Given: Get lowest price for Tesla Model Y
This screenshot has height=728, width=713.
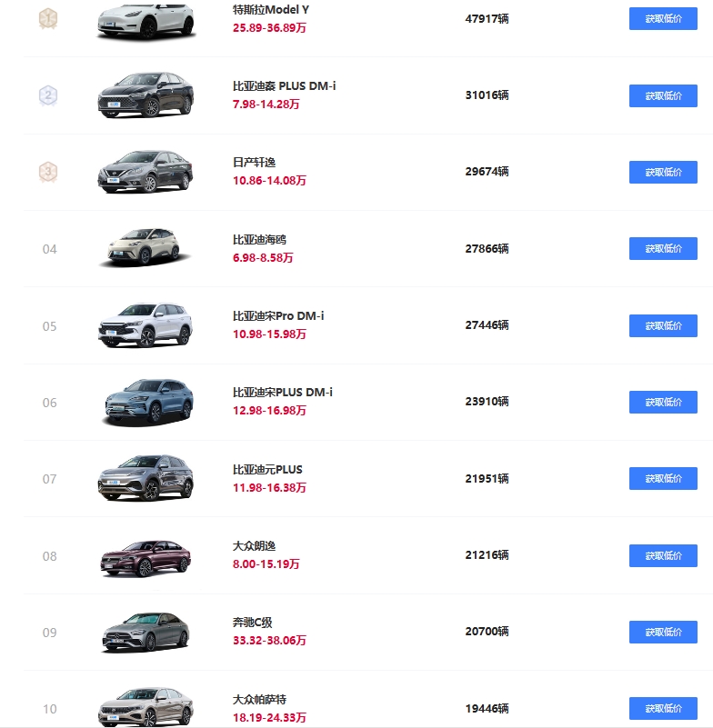Looking at the screenshot, I should pos(663,19).
